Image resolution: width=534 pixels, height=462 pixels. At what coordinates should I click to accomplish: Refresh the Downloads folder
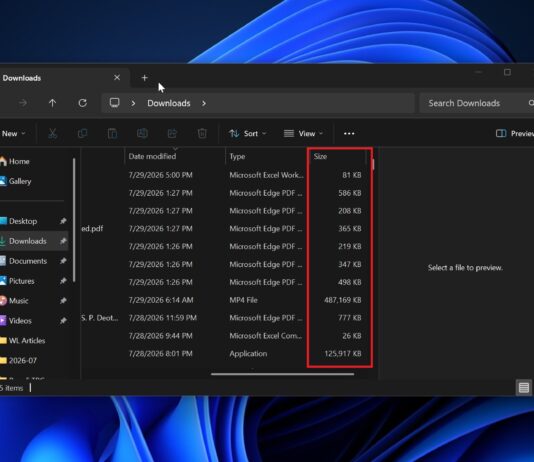[82, 103]
